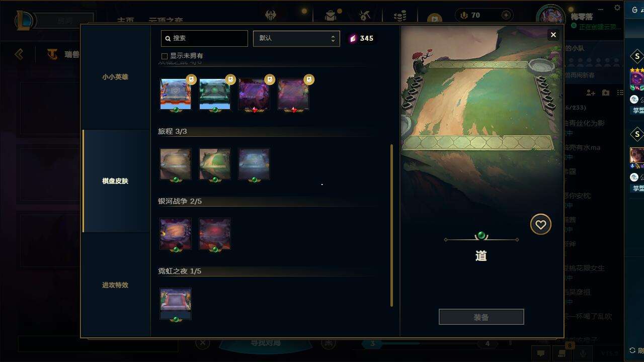Toggle the 显示未拥有 checkbox
The width and height of the screenshot is (644, 362).
pos(165,56)
